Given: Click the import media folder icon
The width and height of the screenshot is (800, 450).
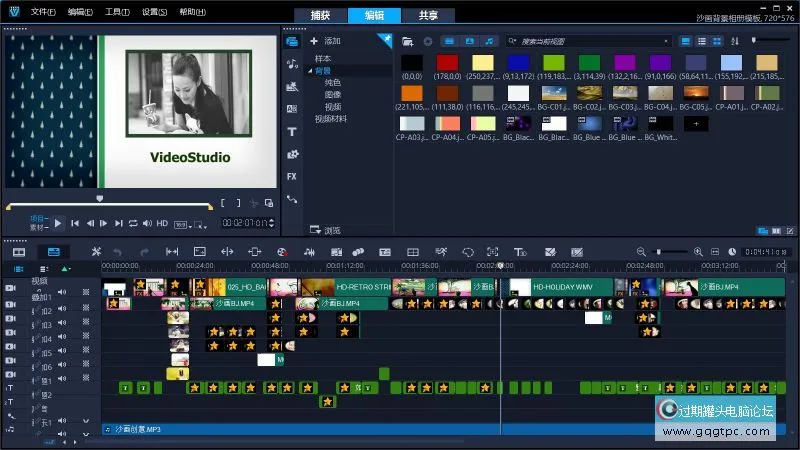Looking at the screenshot, I should (x=407, y=41).
